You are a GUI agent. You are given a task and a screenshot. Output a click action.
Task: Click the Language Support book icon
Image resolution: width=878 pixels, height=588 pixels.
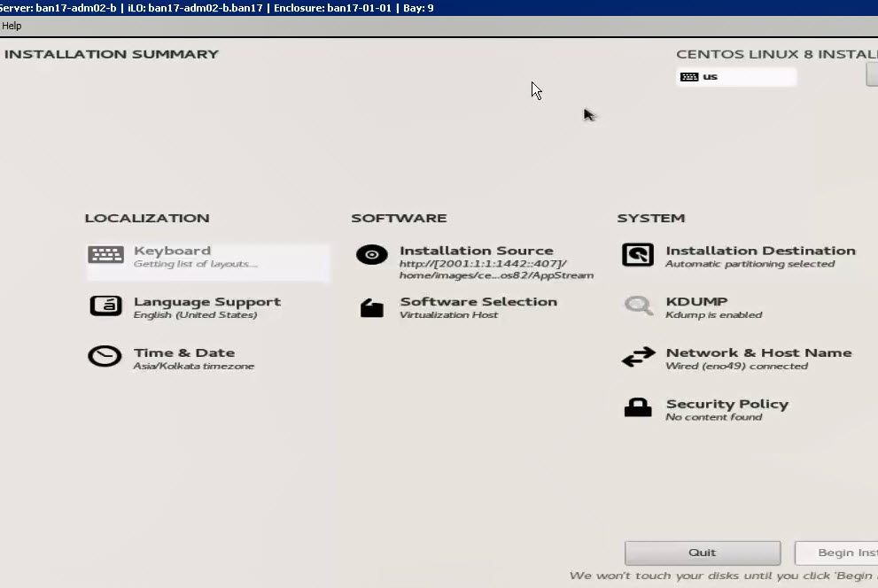(105, 306)
